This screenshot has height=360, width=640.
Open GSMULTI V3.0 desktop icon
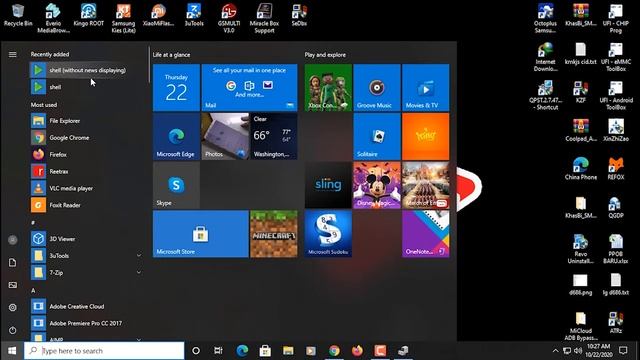point(229,18)
